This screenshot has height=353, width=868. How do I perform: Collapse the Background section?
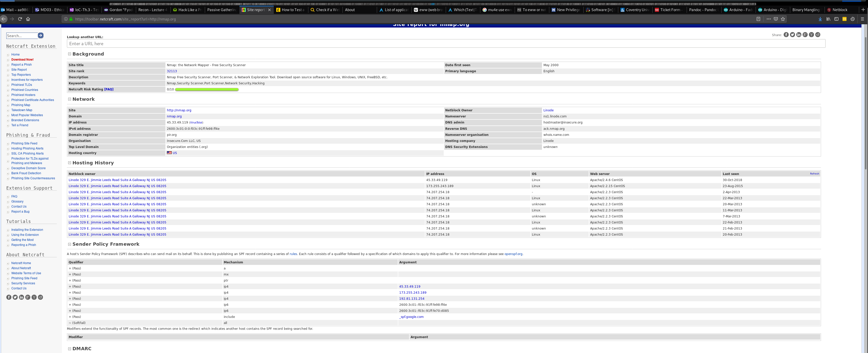(x=70, y=54)
